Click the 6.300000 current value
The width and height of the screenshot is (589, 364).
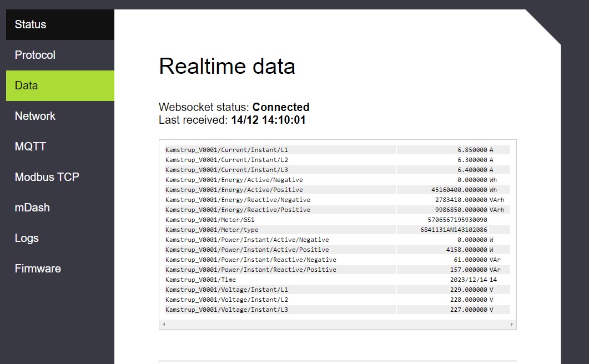pyautogui.click(x=472, y=160)
